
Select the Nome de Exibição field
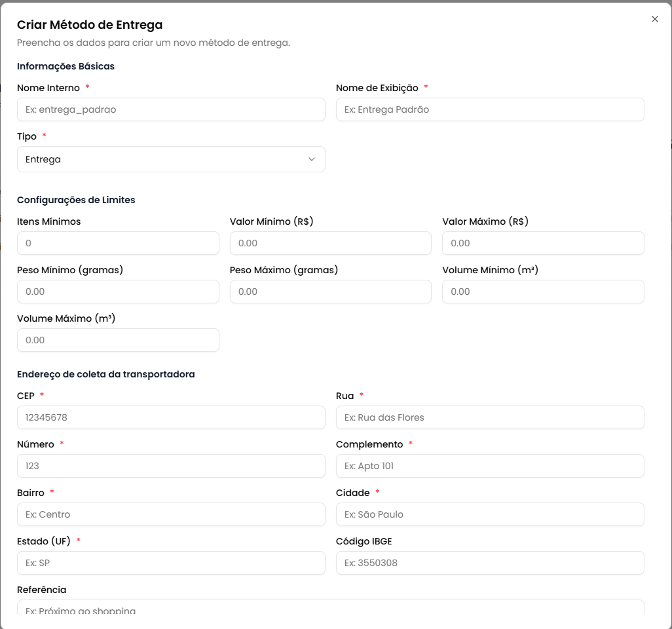(x=489, y=109)
